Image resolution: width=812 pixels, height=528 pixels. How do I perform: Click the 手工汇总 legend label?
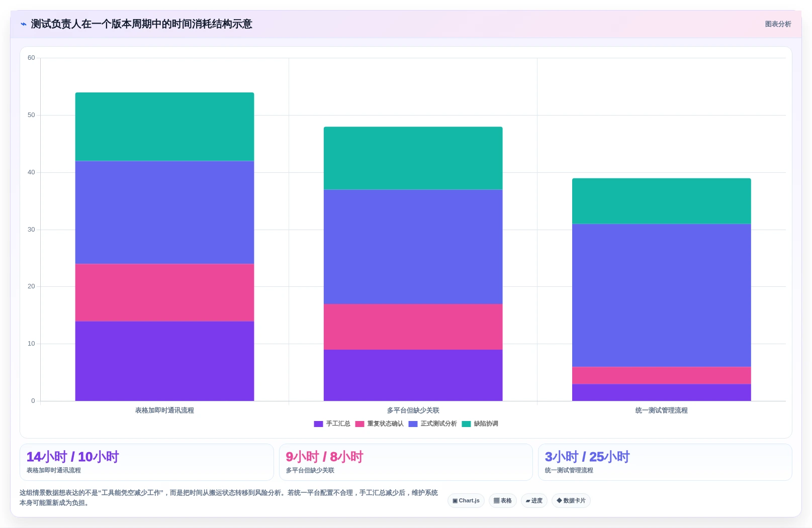pyautogui.click(x=338, y=424)
